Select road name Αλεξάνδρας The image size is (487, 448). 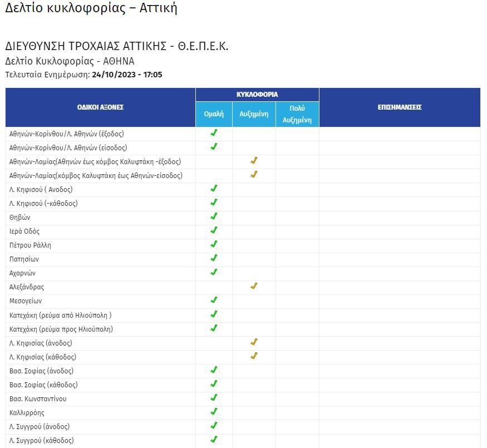[x=27, y=287]
